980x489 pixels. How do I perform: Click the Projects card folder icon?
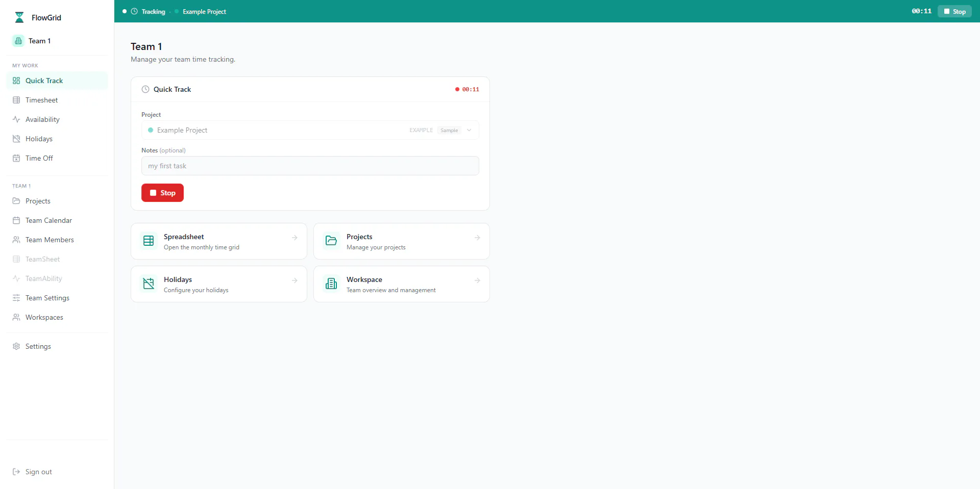[x=331, y=241]
